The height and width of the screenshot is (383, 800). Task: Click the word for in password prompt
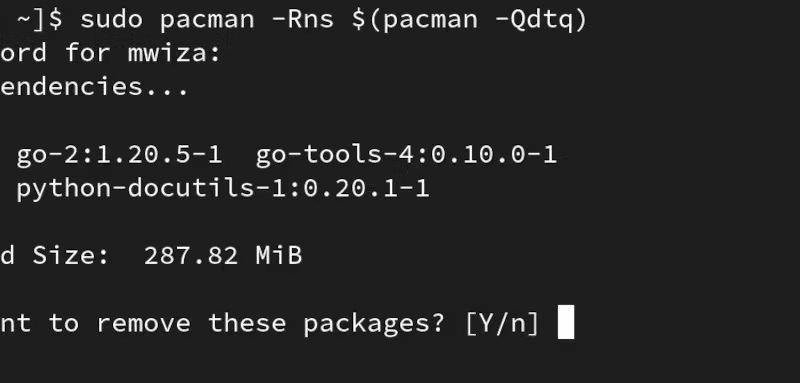pyautogui.click(x=88, y=53)
